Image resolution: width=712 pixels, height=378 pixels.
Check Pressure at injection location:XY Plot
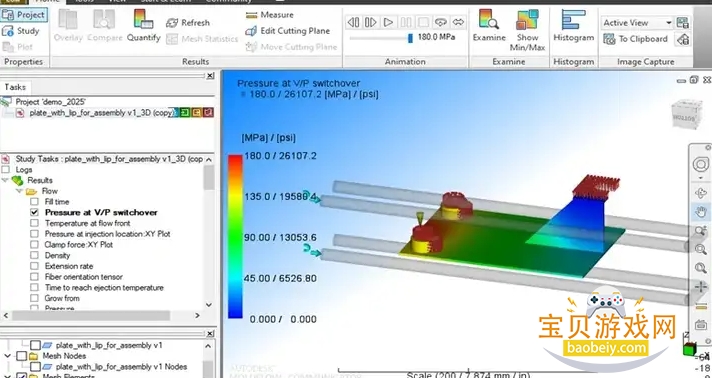[x=35, y=234]
